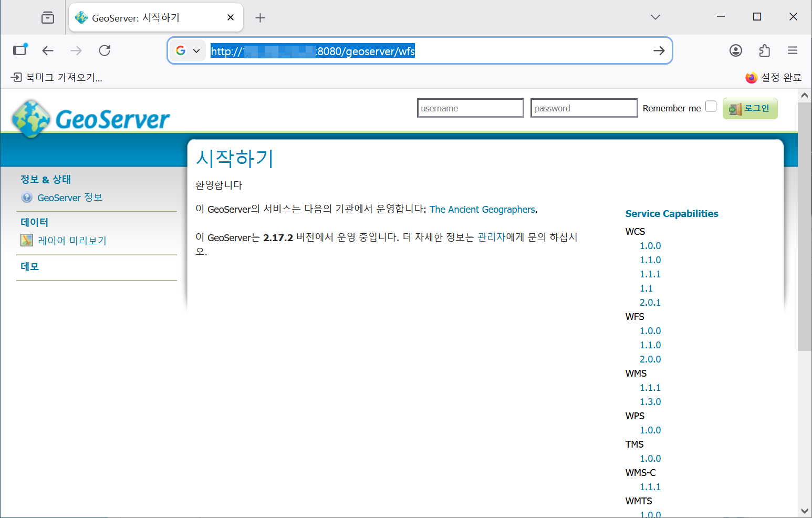Open WFS 1.1.0 capabilities

[650, 345]
